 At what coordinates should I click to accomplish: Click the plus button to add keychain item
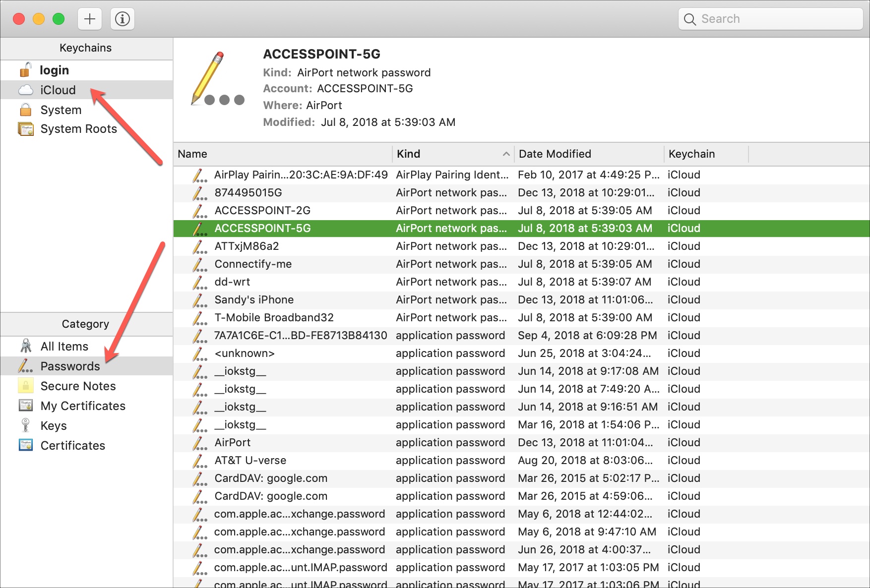point(90,19)
